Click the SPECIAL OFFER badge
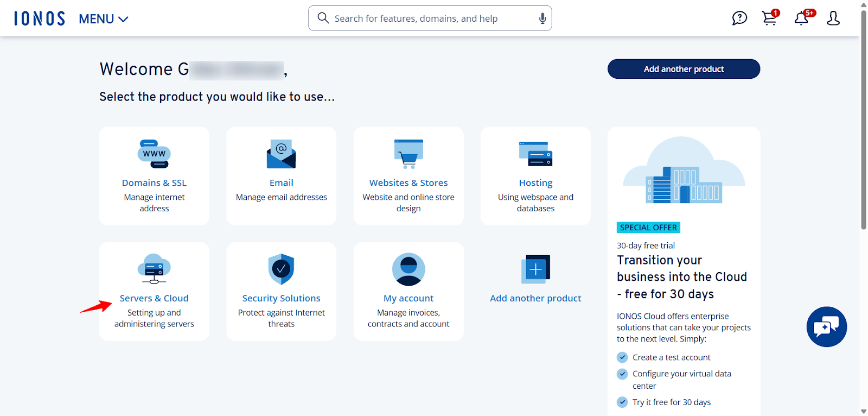 point(648,228)
